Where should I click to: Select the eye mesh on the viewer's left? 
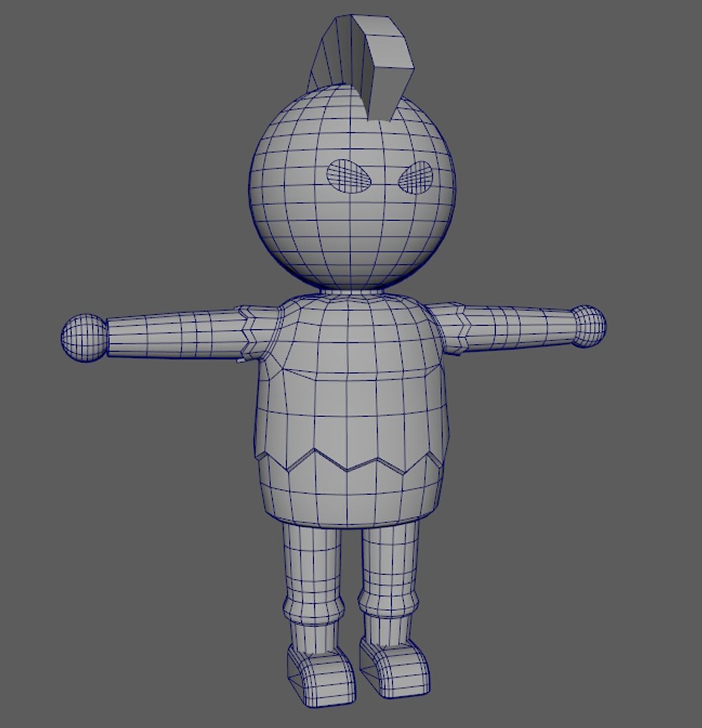click(348, 175)
